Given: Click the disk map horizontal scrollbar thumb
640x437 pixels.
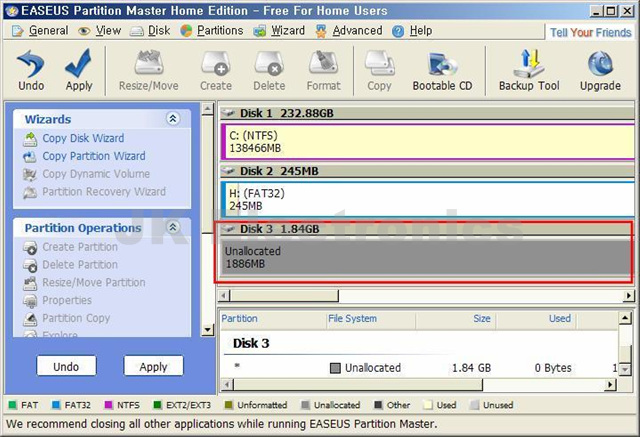Looking at the screenshot, I should (x=284, y=295).
